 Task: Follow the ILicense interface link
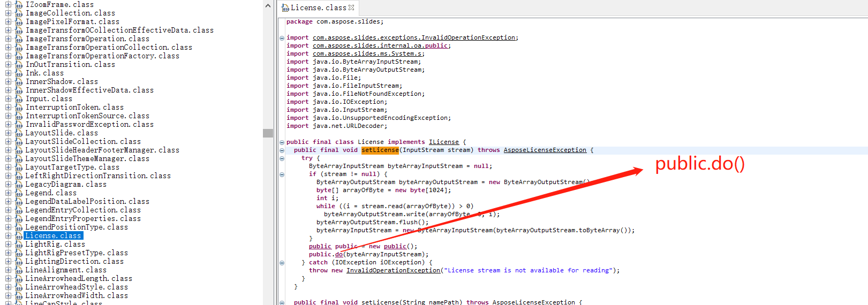click(443, 142)
